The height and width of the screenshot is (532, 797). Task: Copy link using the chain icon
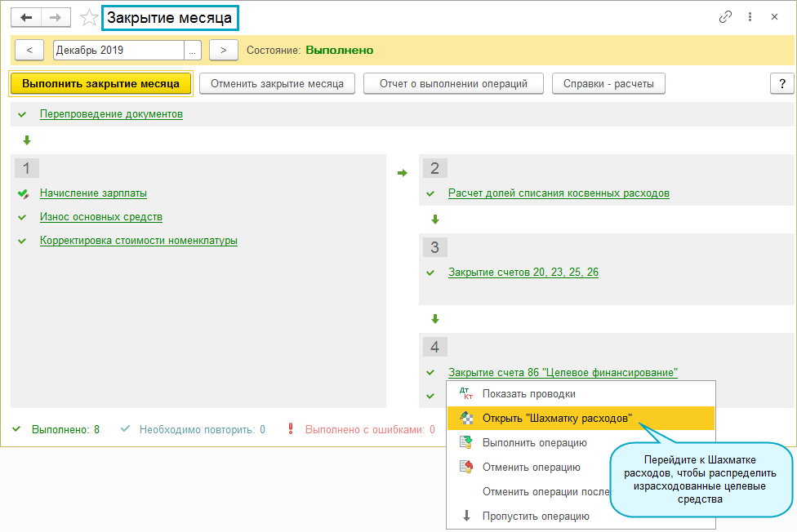(x=725, y=17)
